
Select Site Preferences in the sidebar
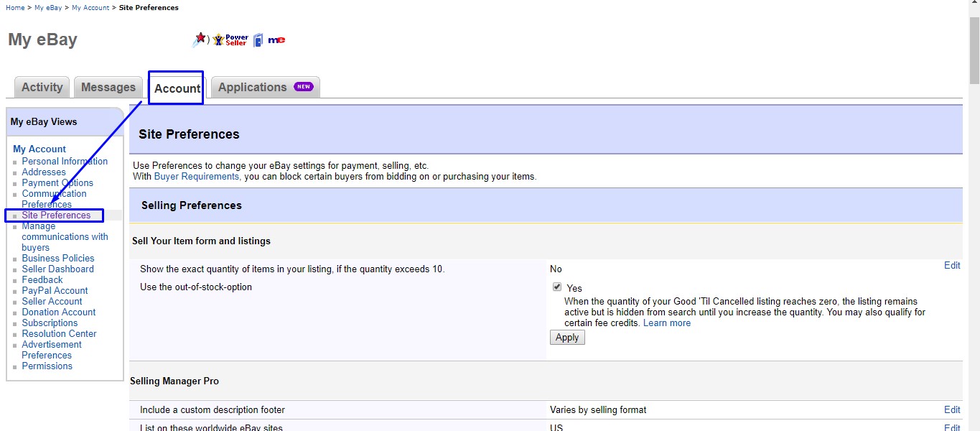[56, 215]
